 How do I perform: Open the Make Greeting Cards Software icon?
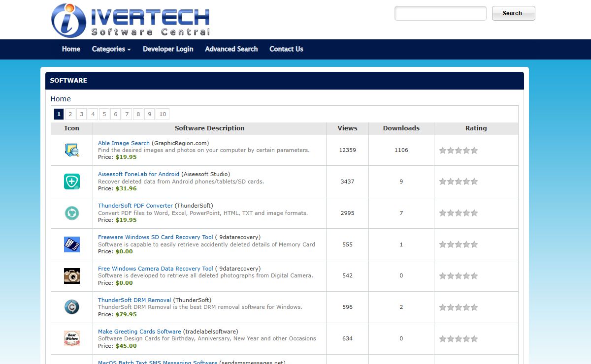pyautogui.click(x=72, y=338)
